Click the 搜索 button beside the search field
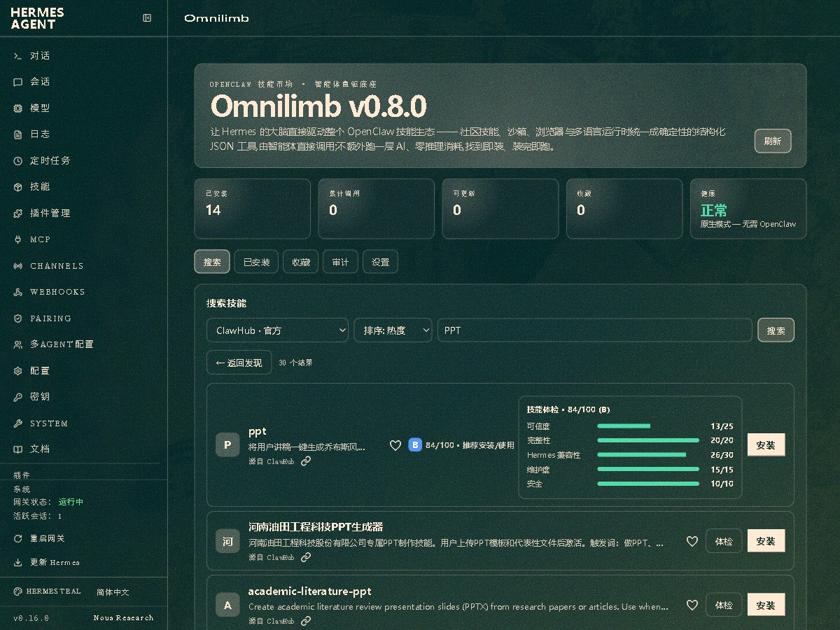Image resolution: width=840 pixels, height=630 pixels. click(776, 330)
